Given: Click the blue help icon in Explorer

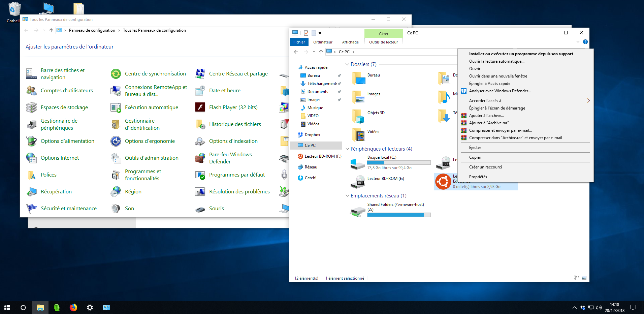Looking at the screenshot, I should point(585,42).
